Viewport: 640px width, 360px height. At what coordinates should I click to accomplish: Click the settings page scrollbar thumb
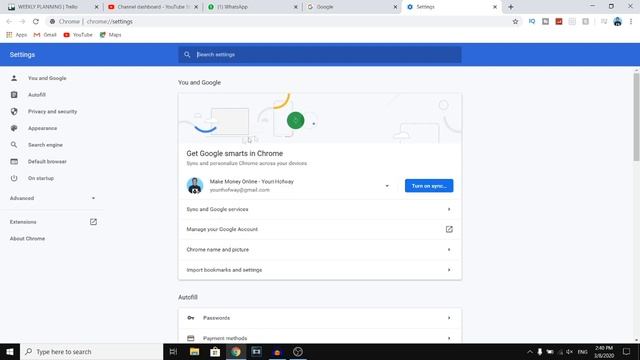(x=636, y=117)
